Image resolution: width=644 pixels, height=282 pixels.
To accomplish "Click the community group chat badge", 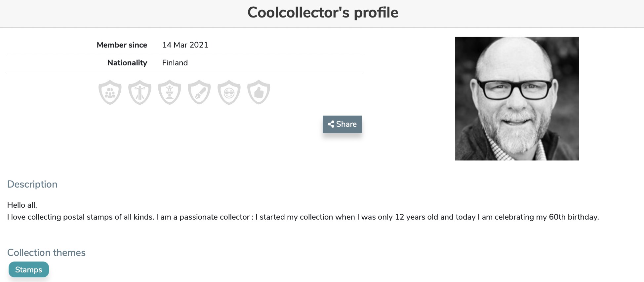I will coord(110,92).
